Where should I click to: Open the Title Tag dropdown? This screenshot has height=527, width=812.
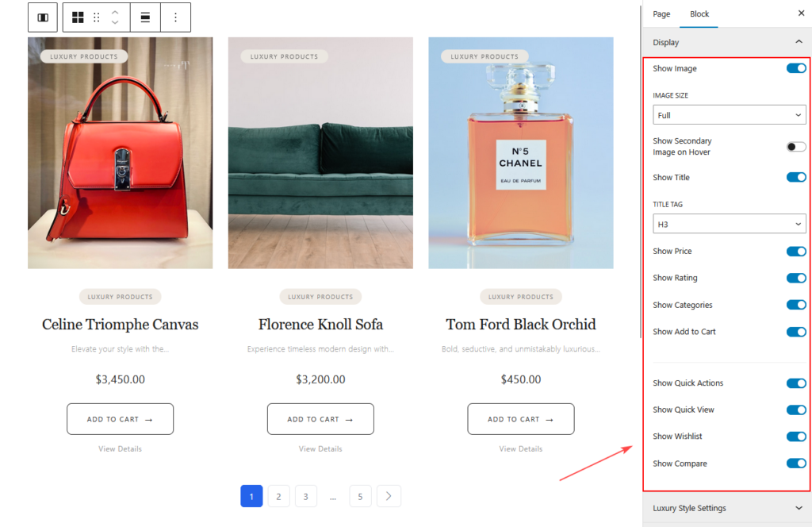coord(730,225)
